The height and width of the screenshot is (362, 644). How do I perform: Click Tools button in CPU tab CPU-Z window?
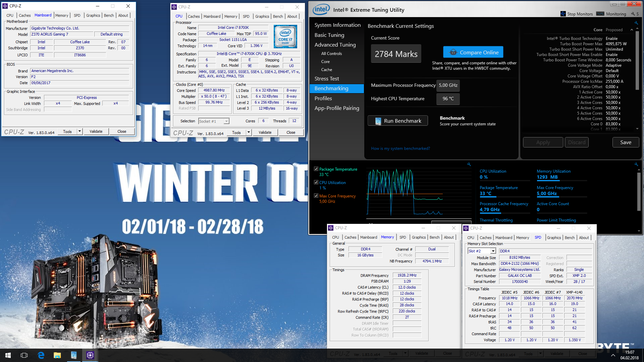point(236,132)
